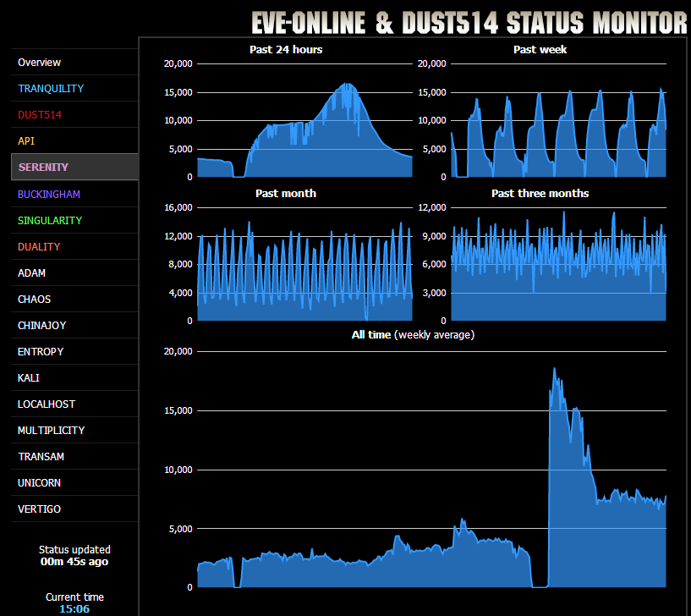The height and width of the screenshot is (616, 691).
Task: Click the 'Past month' heading
Action: click(x=286, y=193)
